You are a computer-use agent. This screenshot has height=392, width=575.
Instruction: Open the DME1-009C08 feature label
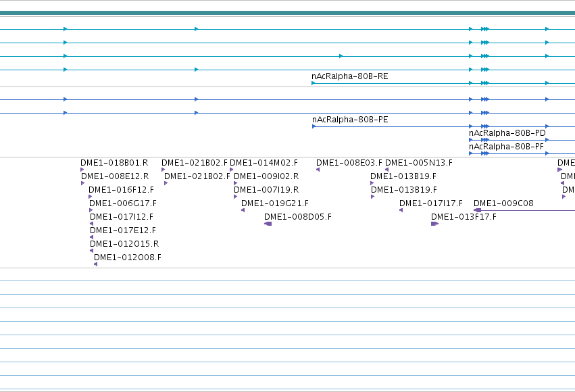[503, 203]
